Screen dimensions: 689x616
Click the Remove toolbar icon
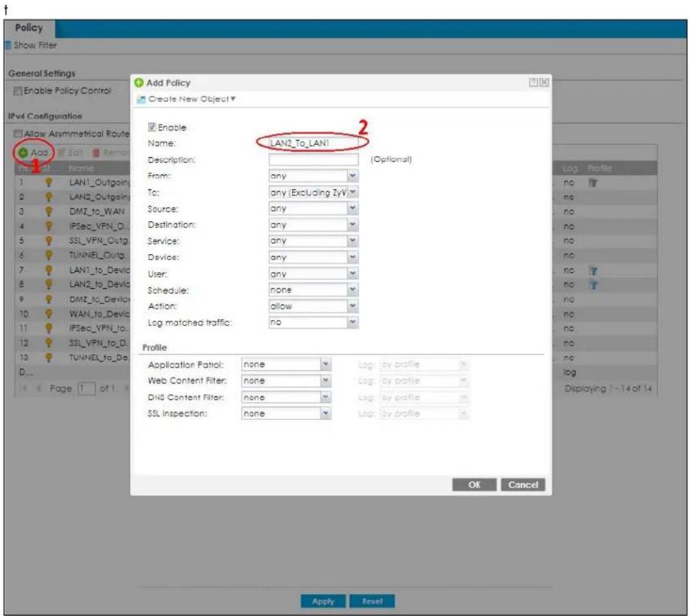click(96, 152)
